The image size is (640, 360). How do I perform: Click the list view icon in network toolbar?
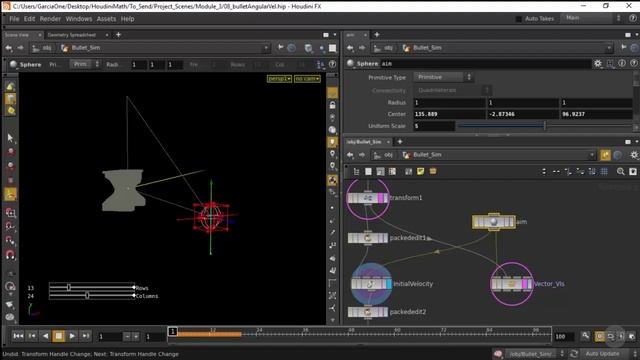pyautogui.click(x=356, y=171)
